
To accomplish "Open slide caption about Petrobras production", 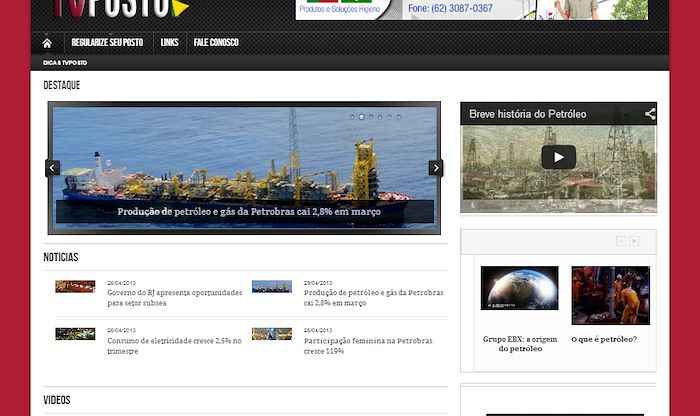I will coord(249,212).
